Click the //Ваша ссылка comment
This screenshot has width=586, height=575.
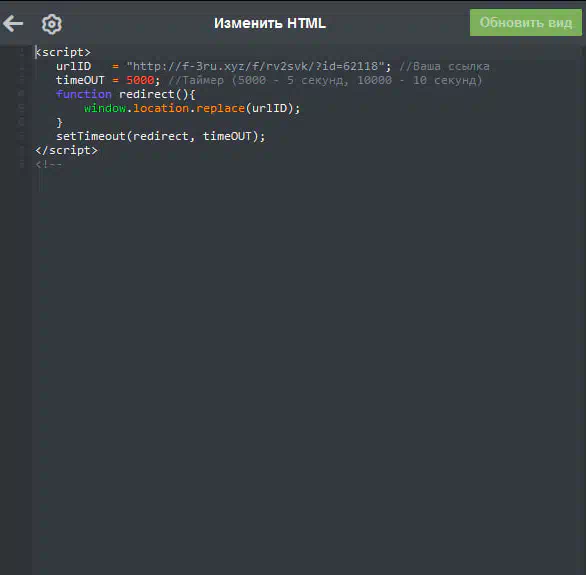click(444, 67)
